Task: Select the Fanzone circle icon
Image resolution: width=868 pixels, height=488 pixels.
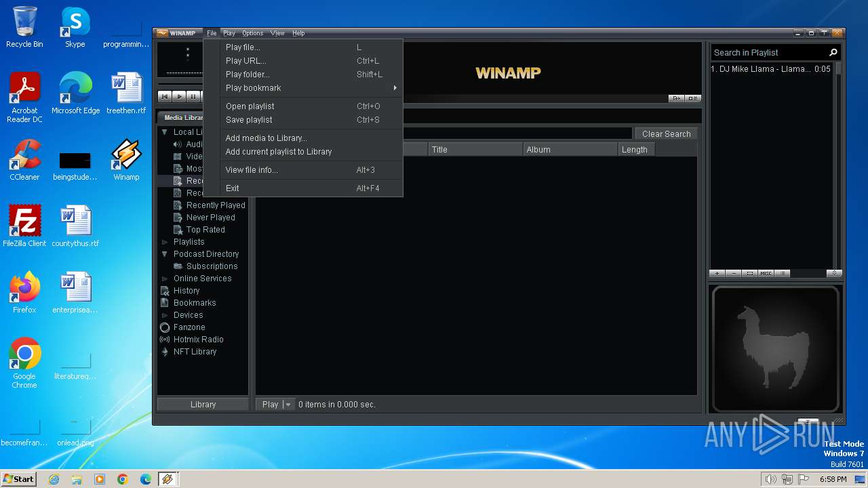Action: click(x=165, y=327)
